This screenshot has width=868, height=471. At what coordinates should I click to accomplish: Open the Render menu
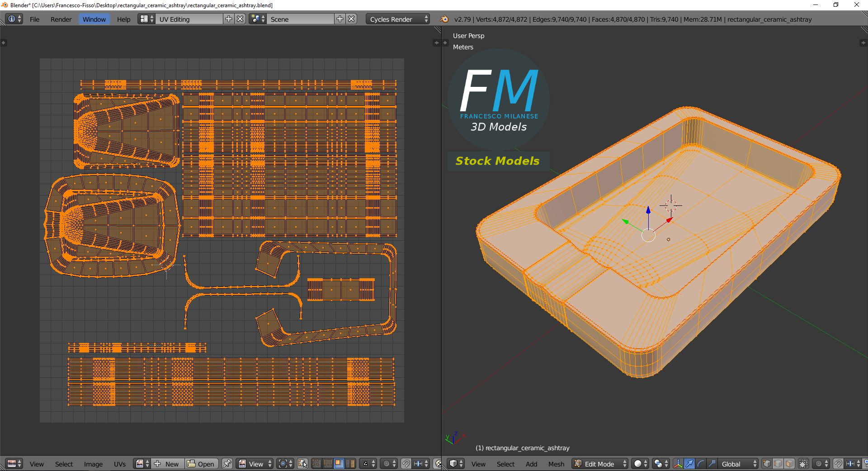click(x=61, y=19)
